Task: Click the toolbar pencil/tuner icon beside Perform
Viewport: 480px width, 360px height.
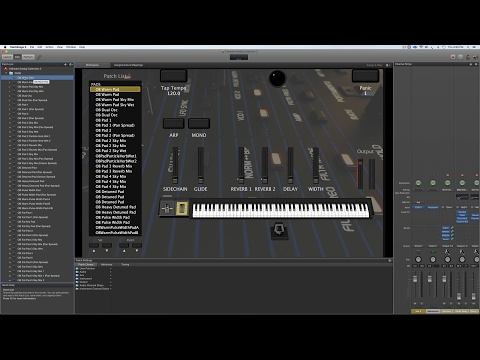Action: point(39,57)
